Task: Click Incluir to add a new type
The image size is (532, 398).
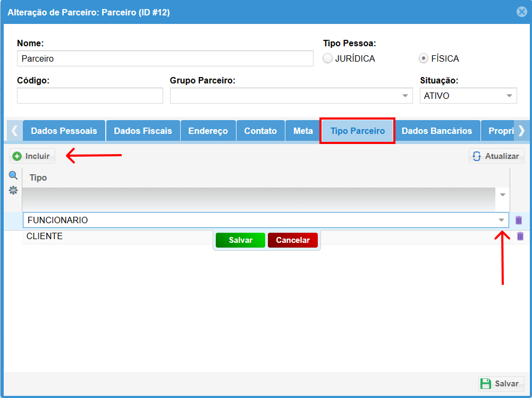Action: (32, 156)
